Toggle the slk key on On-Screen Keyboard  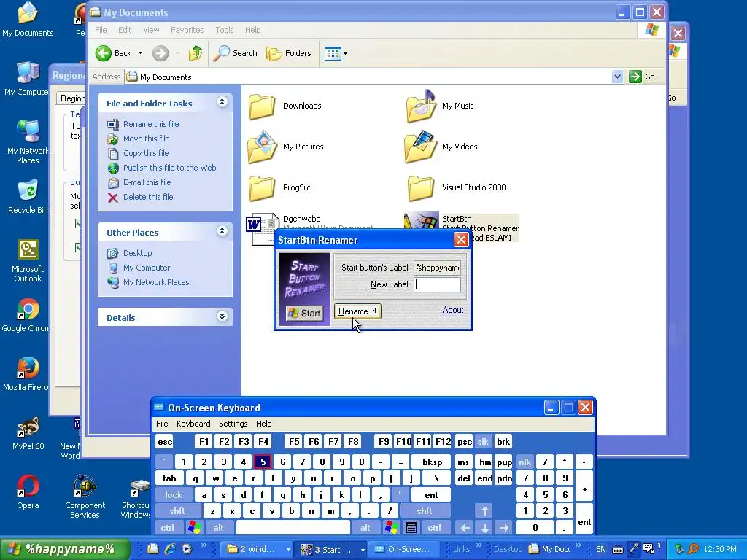coord(483,442)
